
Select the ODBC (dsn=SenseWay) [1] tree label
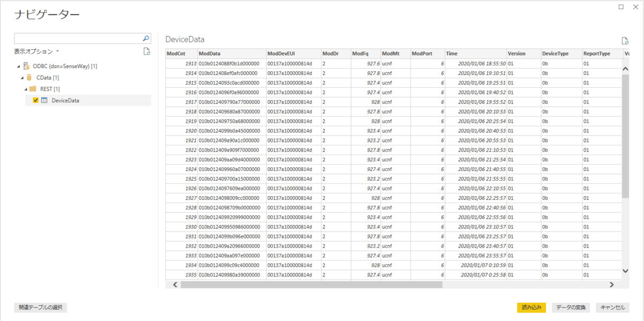(x=65, y=66)
